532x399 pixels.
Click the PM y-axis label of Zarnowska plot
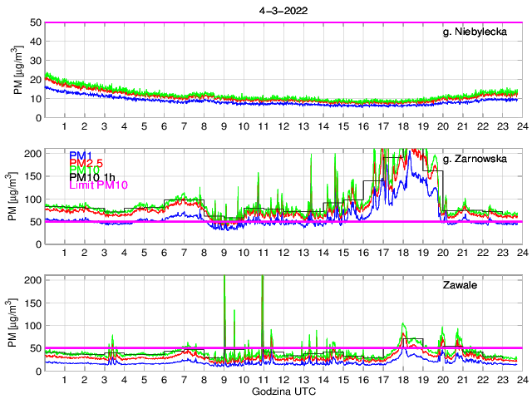(12, 196)
